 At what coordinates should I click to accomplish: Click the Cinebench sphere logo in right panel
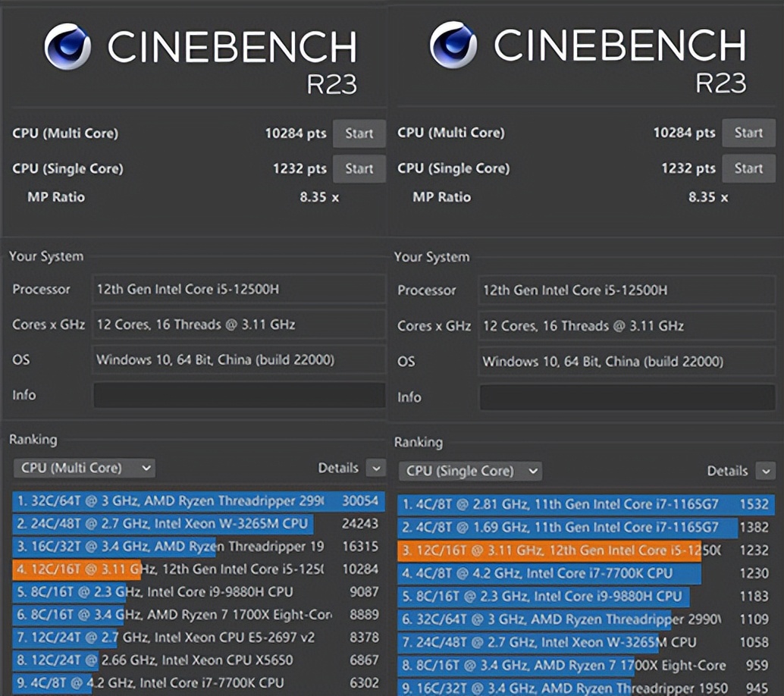(453, 45)
